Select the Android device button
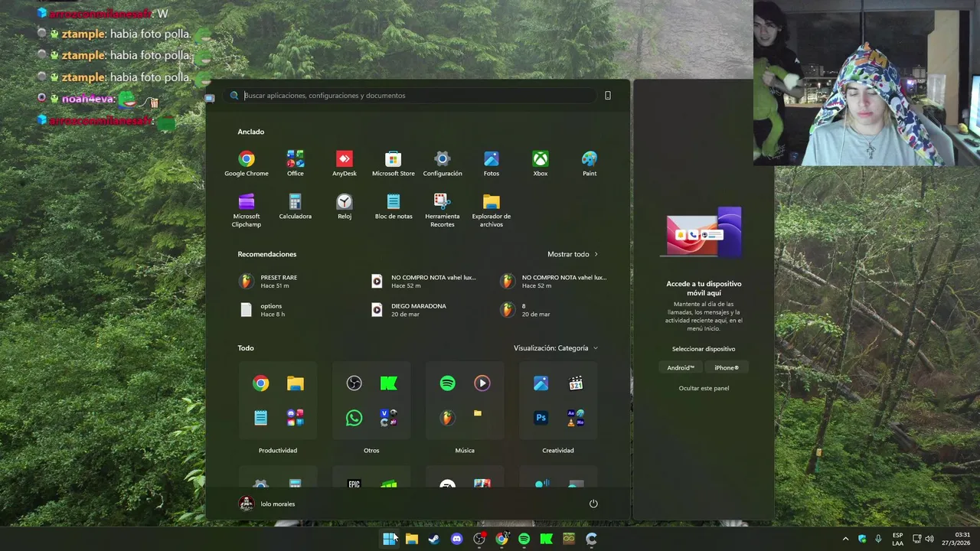This screenshot has width=980, height=551. click(681, 368)
